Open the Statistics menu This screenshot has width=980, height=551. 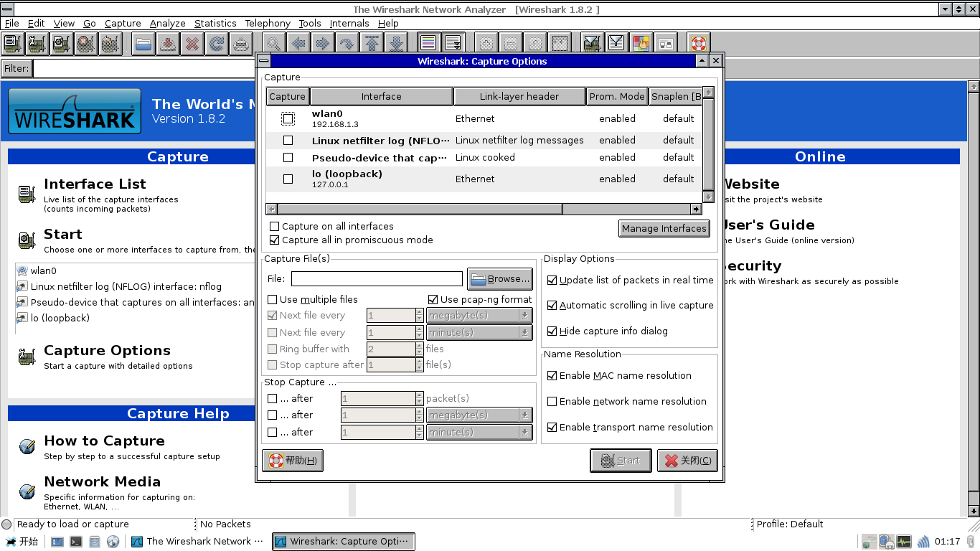pos(215,24)
